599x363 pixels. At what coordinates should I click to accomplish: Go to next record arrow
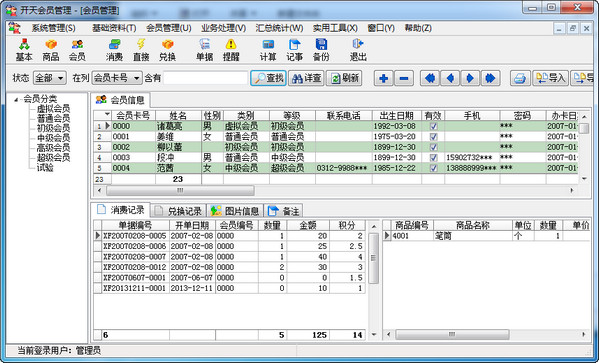[470, 78]
